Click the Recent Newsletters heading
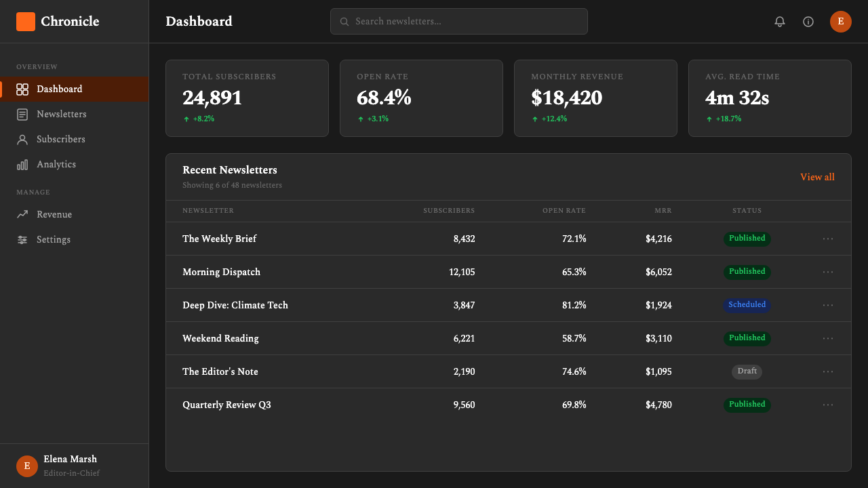Image resolution: width=868 pixels, height=488 pixels. 230,170
